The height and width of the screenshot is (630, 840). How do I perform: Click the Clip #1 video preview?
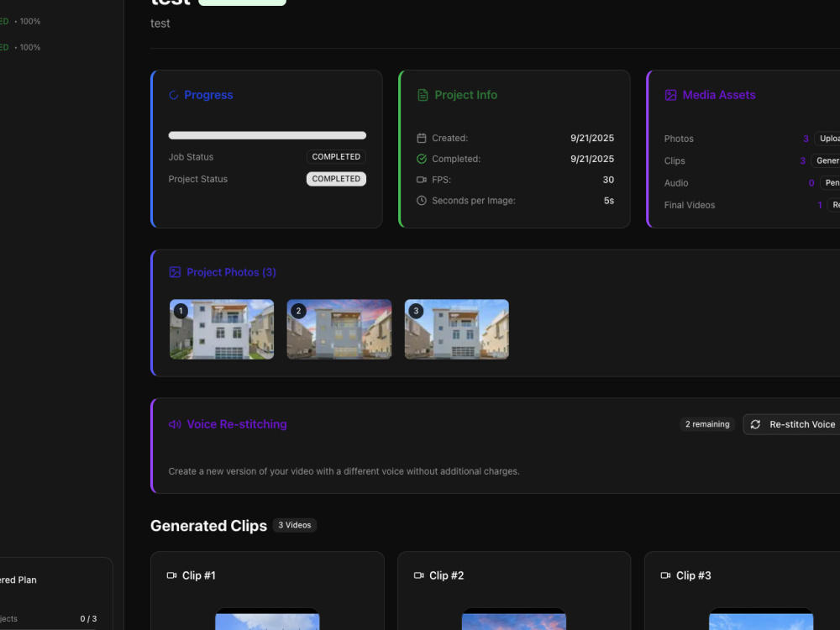pos(267,619)
